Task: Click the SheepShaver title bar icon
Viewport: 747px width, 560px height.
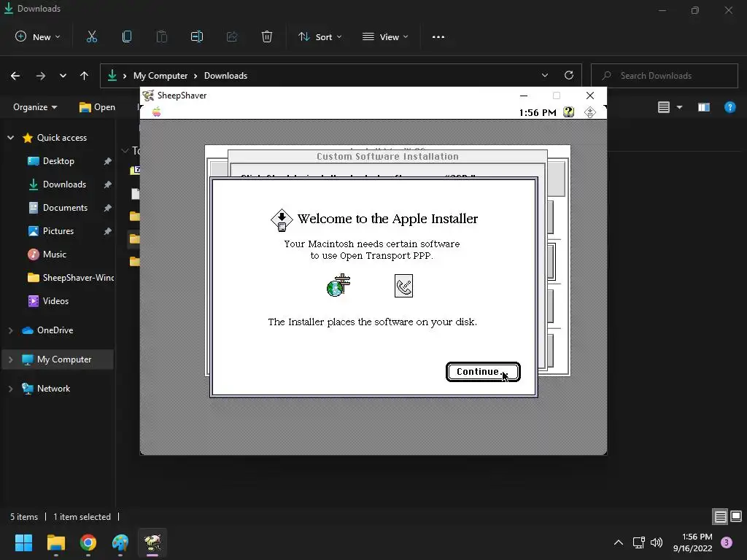Action: click(148, 96)
